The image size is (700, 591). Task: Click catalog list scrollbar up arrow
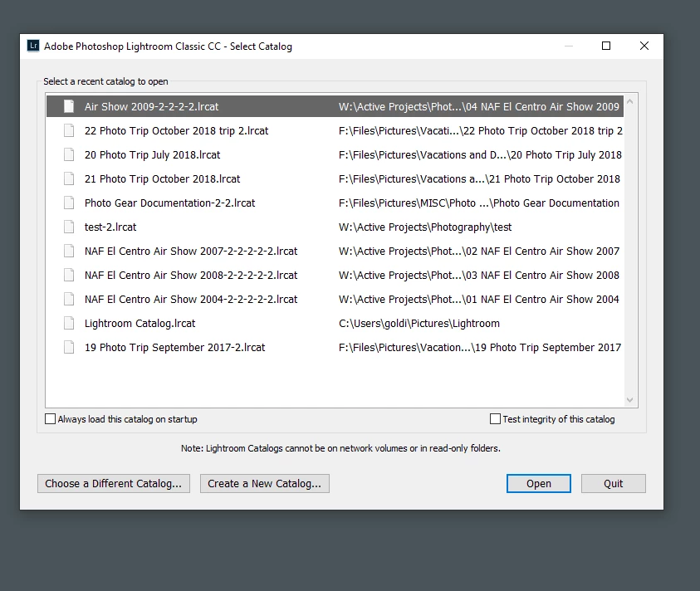[630, 101]
